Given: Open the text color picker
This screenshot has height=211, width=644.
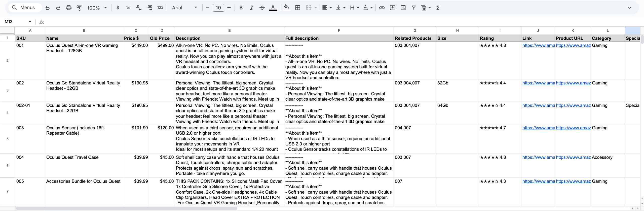Looking at the screenshot, I should (x=273, y=8).
